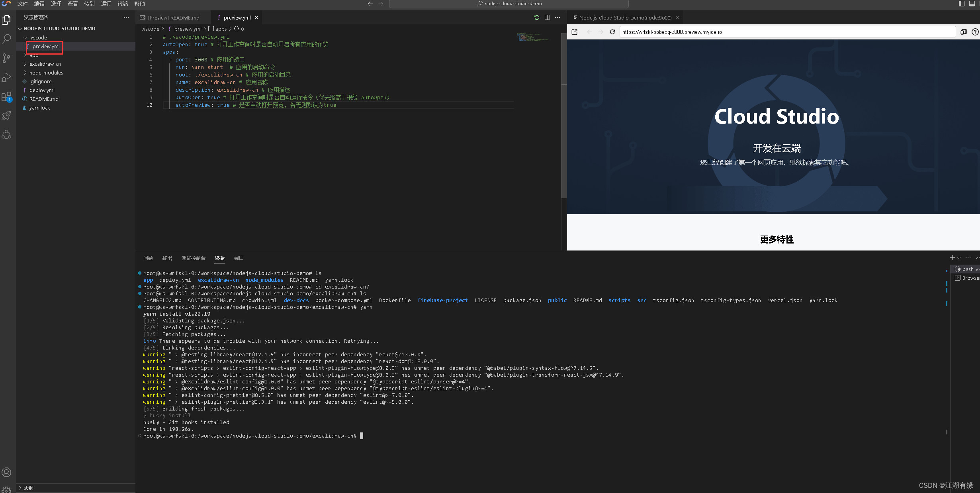Viewport: 980px width, 493px height.
Task: Toggle the primary sidebar layout button
Action: [x=962, y=4]
